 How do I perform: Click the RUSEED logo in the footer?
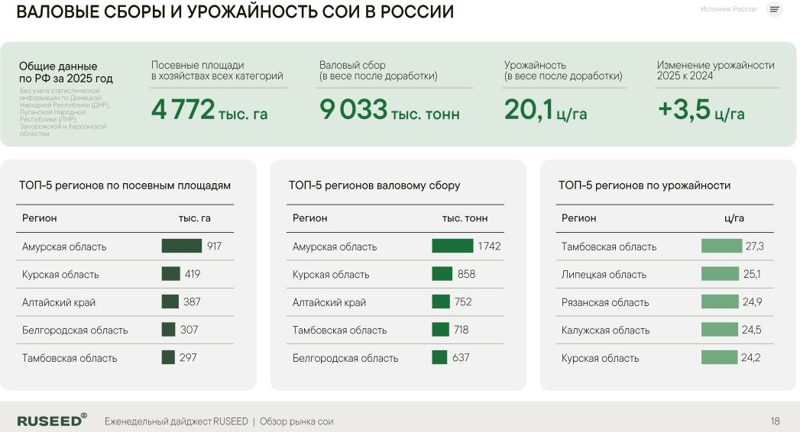52,420
